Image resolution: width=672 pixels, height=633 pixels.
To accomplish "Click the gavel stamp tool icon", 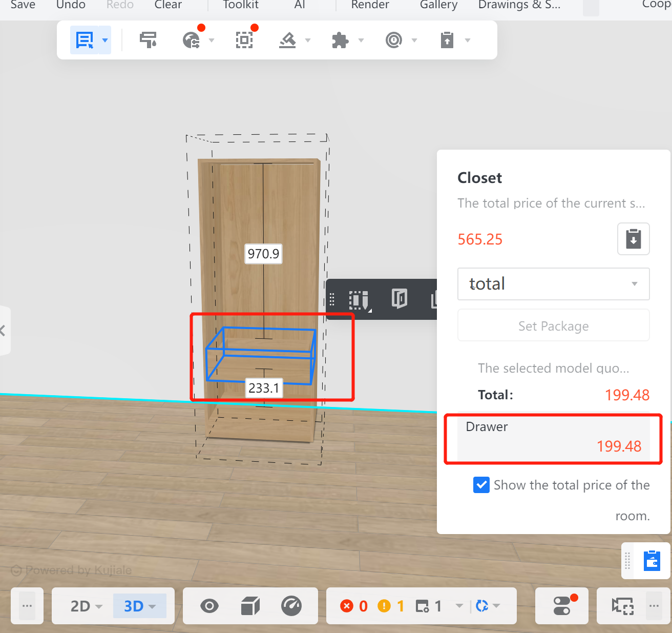I will pos(287,40).
